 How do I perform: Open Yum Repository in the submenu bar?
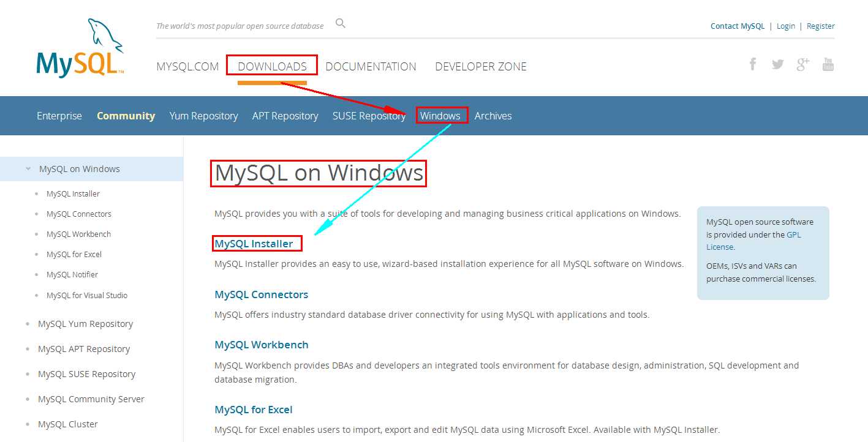coord(203,116)
